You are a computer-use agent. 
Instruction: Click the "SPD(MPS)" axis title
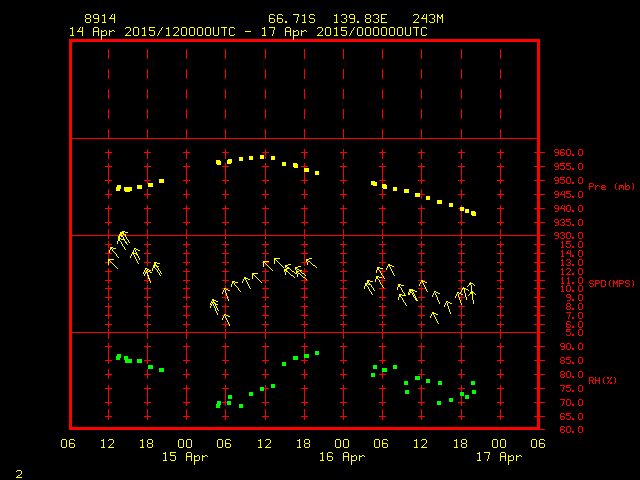pyautogui.click(x=611, y=283)
